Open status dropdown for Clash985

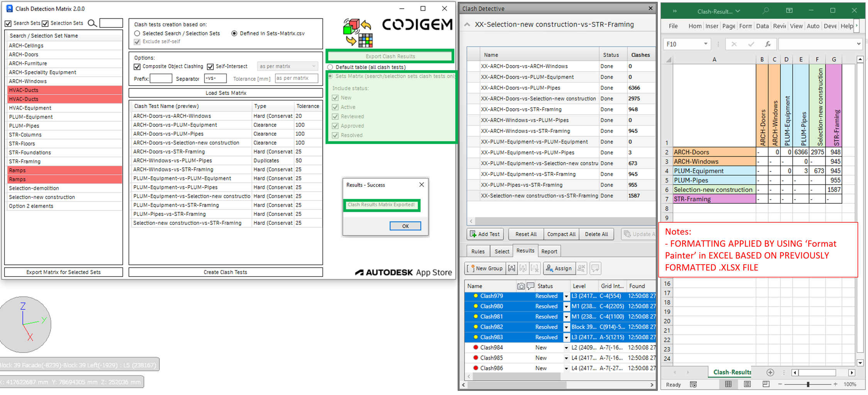pos(566,358)
